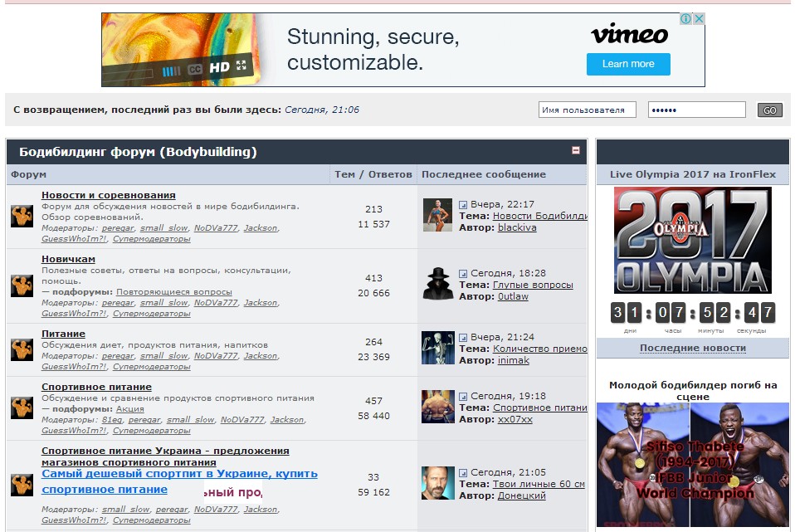Click the go-to-last-post icon in Новичкам row
The width and height of the screenshot is (795, 532).
point(463,274)
